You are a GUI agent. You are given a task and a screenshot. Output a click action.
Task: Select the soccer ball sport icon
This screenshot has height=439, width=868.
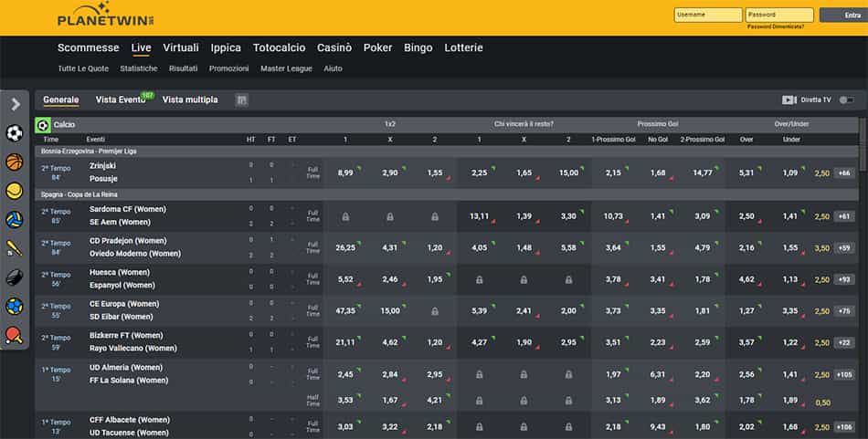pos(15,132)
